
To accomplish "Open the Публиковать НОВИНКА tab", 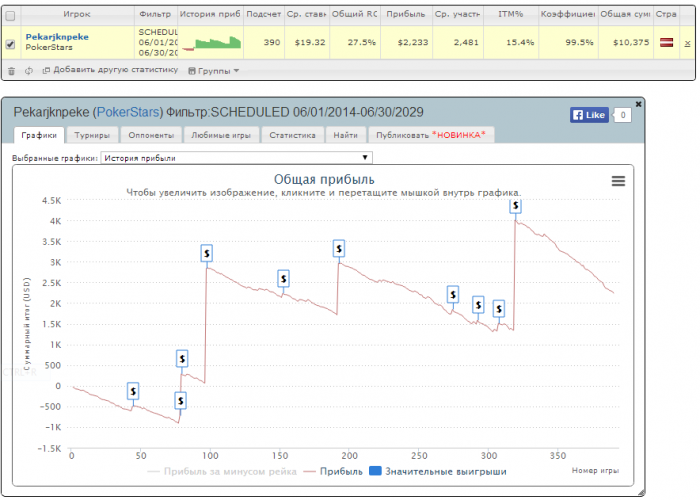I will click(x=431, y=135).
